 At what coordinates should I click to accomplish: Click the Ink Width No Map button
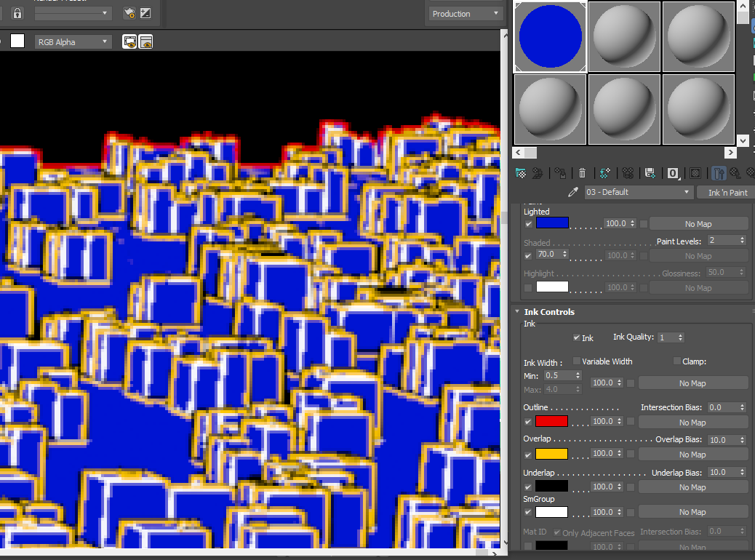(692, 383)
